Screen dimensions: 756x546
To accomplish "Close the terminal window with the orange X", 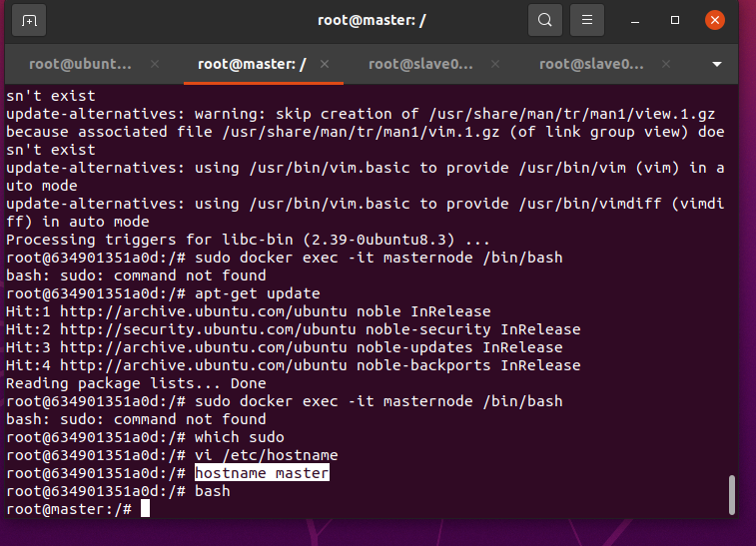I will coord(714,20).
